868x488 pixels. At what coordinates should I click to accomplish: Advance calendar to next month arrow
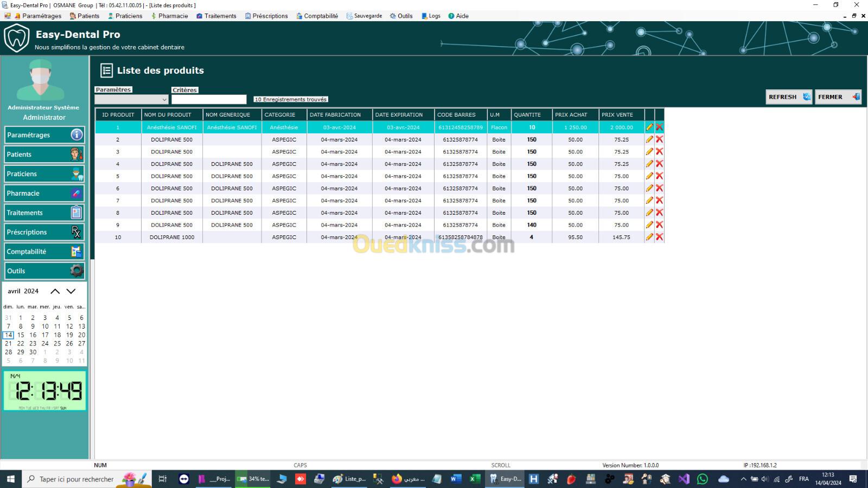[x=71, y=291]
